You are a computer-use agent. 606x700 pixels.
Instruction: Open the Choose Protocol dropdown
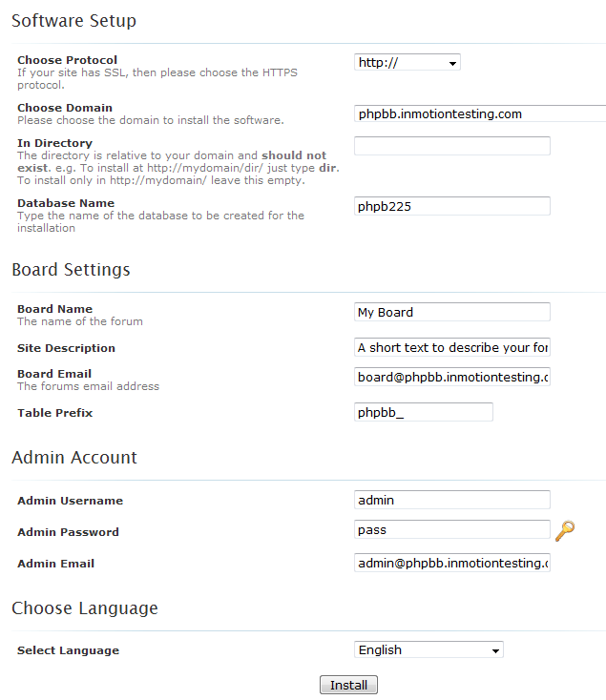pos(407,63)
